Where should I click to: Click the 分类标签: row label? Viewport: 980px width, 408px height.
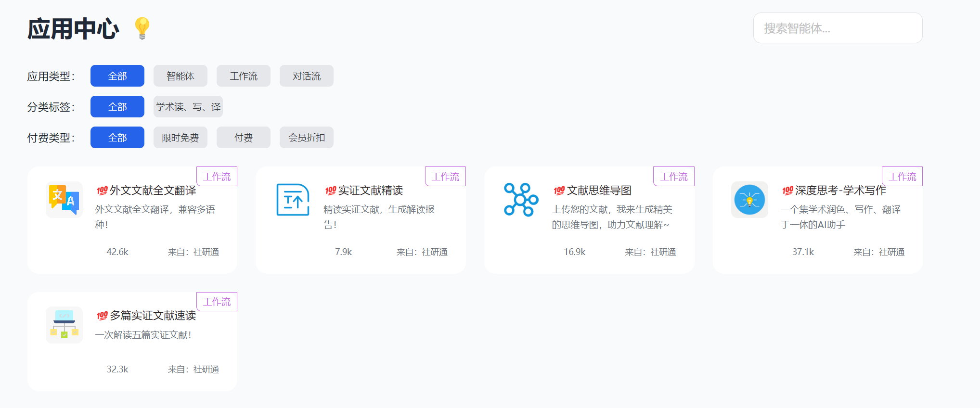click(51, 107)
